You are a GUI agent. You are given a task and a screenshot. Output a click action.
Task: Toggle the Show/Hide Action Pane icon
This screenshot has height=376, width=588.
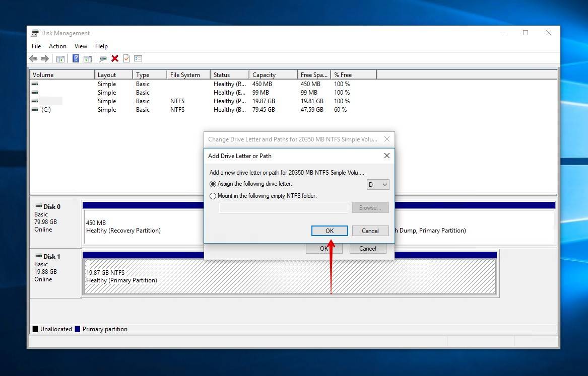(x=88, y=58)
